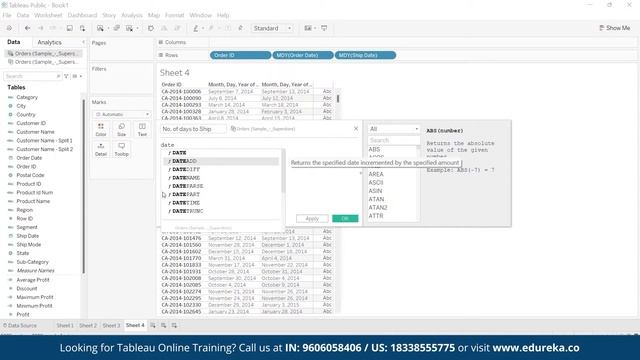Click the autocomplete list scrollbar
The height and width of the screenshot is (360, 640).
point(283,171)
